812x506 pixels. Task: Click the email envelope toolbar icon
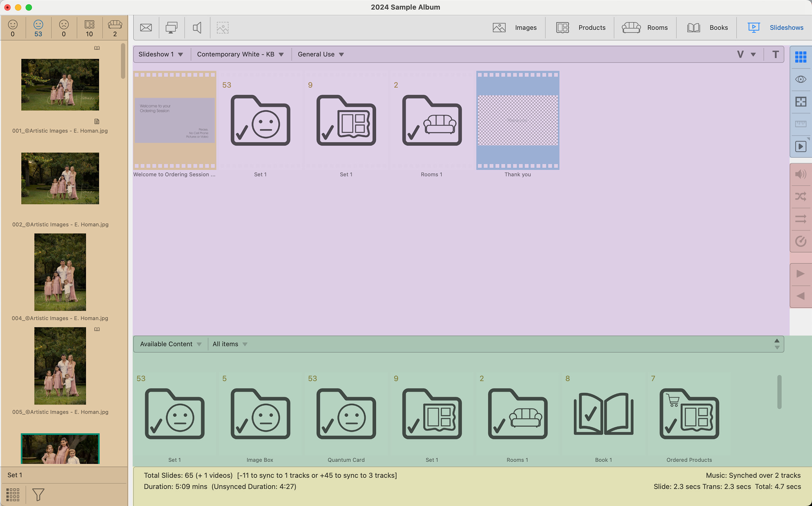click(146, 27)
